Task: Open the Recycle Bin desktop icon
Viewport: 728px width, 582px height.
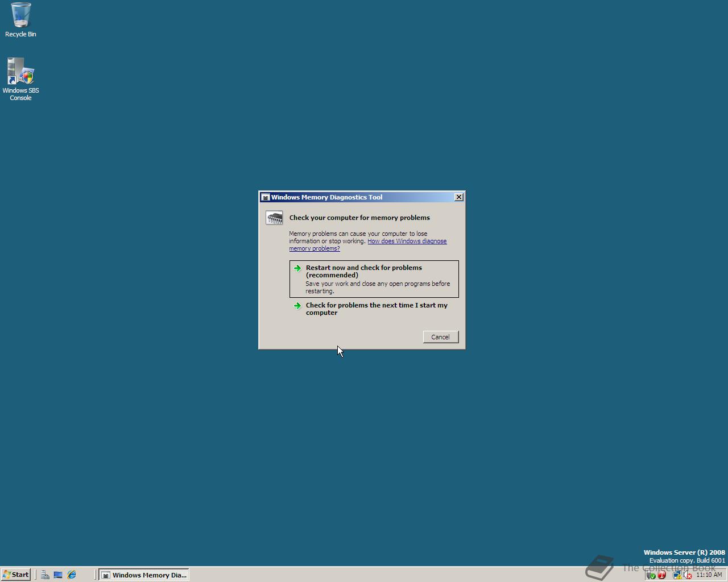Action: [x=20, y=19]
